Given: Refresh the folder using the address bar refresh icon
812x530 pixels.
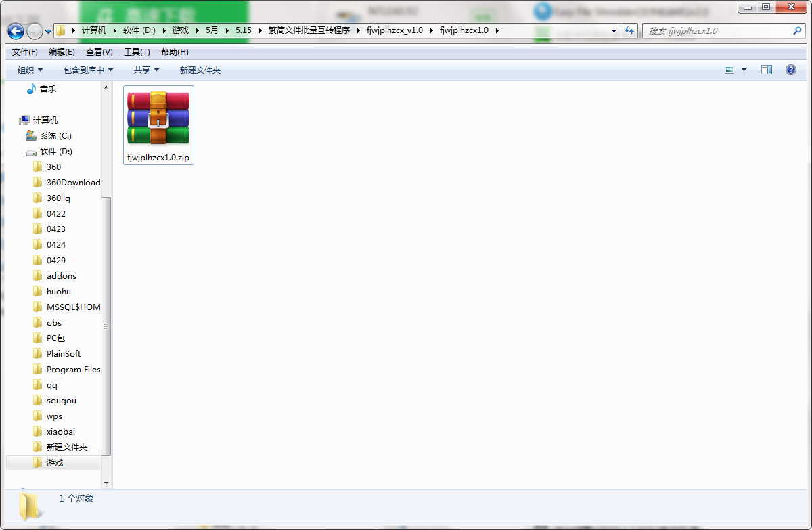Looking at the screenshot, I should point(630,30).
